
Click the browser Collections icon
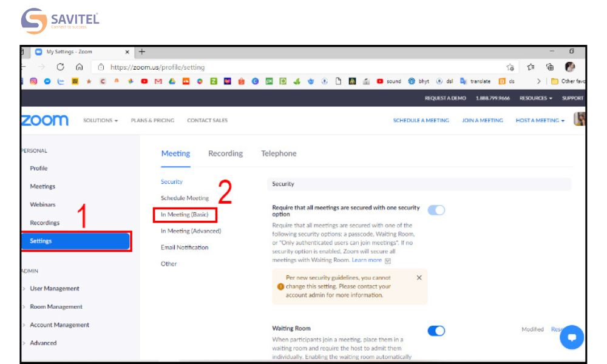tap(550, 67)
